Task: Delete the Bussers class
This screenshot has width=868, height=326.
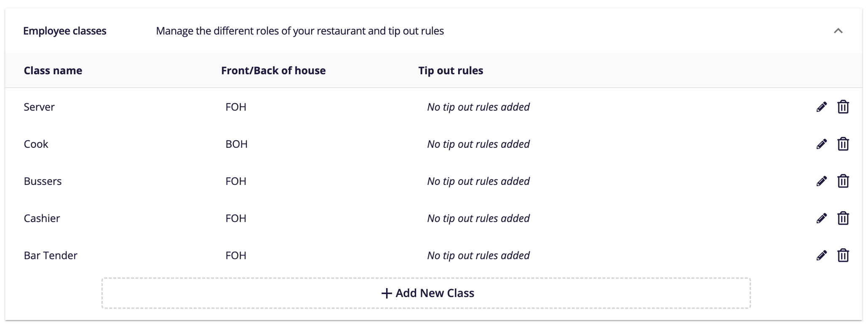Action: pos(843,181)
